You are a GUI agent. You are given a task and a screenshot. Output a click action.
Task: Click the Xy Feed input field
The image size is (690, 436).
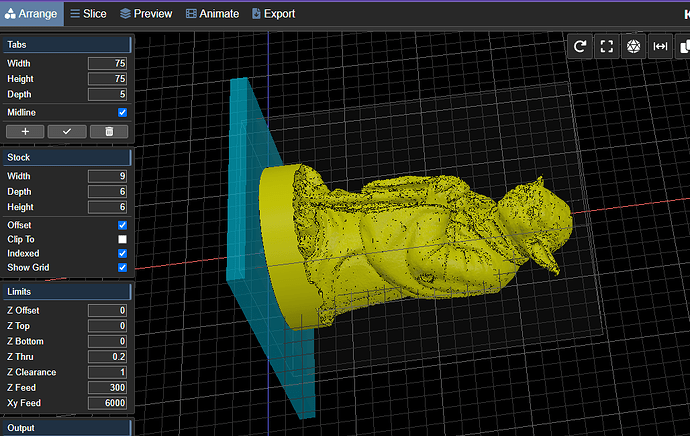[x=107, y=403]
